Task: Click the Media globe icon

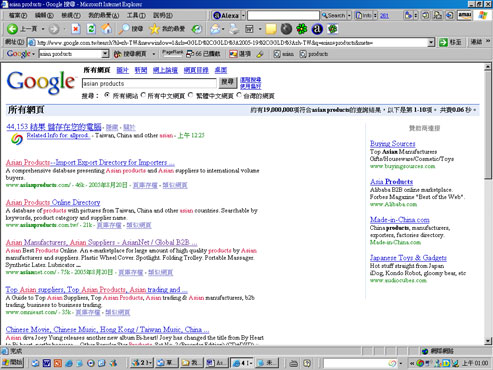Action: [197, 29]
